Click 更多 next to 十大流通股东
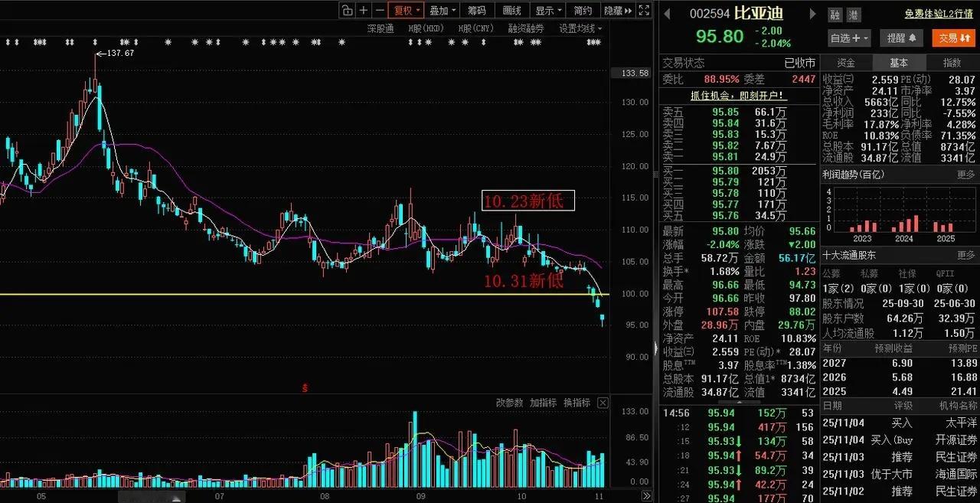Image resolution: width=980 pixels, height=503 pixels. [966, 255]
